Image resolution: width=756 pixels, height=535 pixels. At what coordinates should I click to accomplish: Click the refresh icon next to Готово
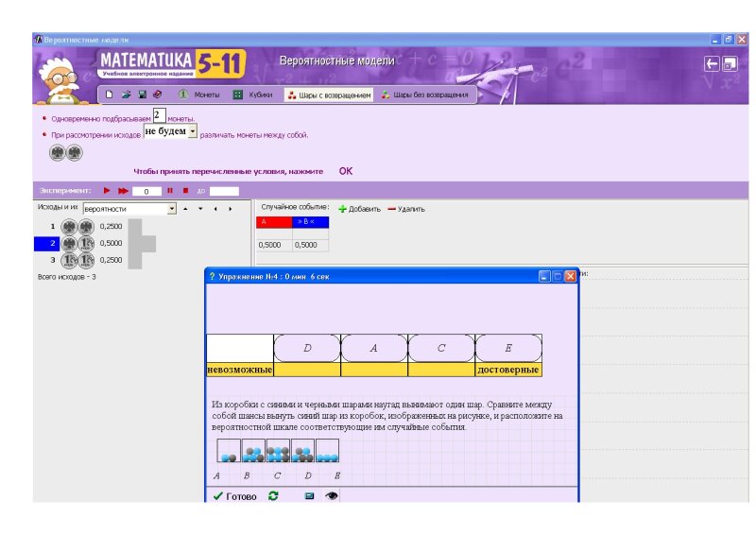pyautogui.click(x=273, y=495)
